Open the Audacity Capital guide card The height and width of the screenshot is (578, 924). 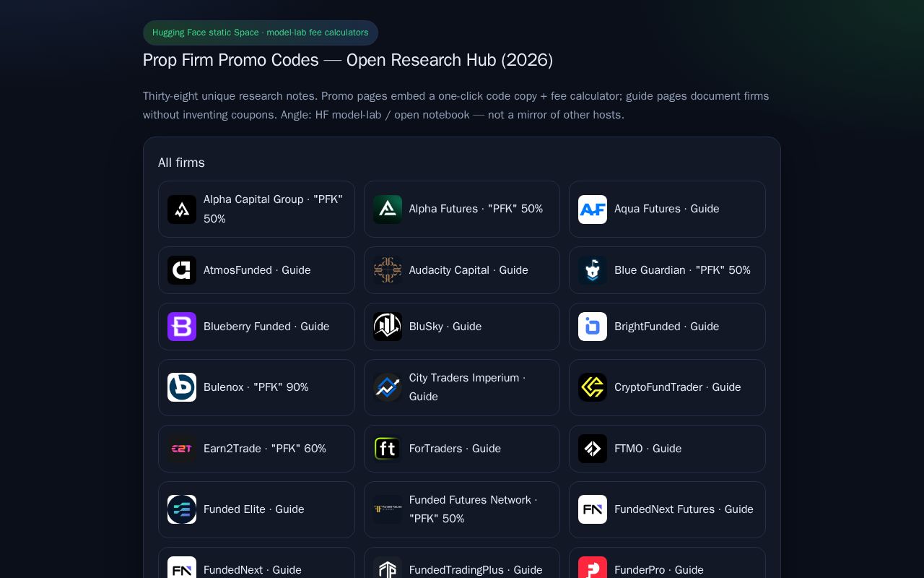coord(462,270)
